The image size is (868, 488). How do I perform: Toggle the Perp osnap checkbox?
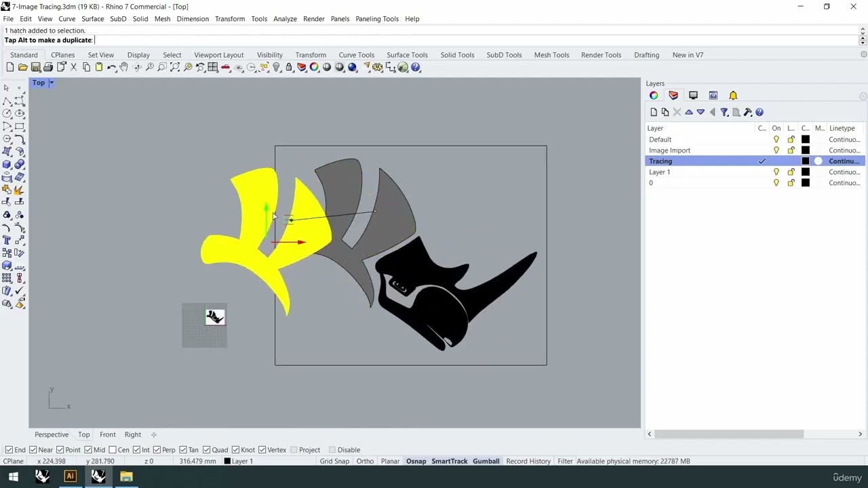point(157,450)
